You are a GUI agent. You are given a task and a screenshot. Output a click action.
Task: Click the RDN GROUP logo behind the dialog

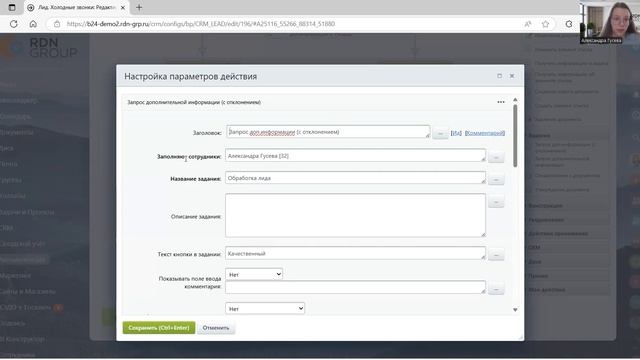click(40, 47)
